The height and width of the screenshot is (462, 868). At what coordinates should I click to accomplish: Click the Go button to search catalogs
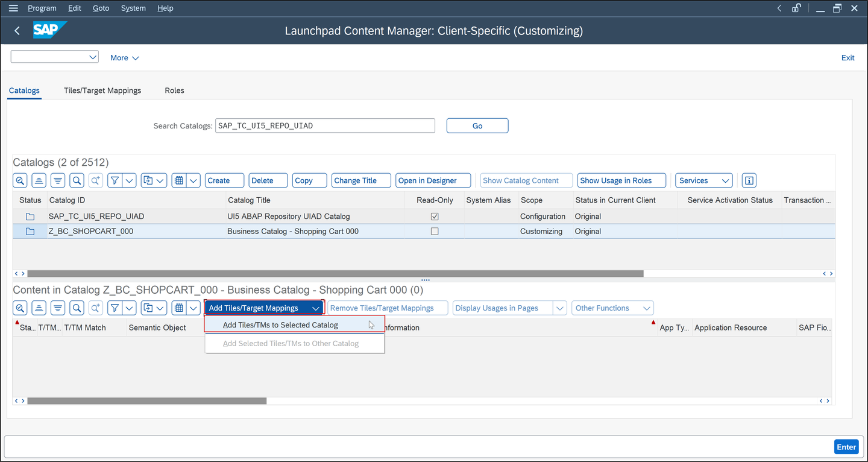point(477,125)
